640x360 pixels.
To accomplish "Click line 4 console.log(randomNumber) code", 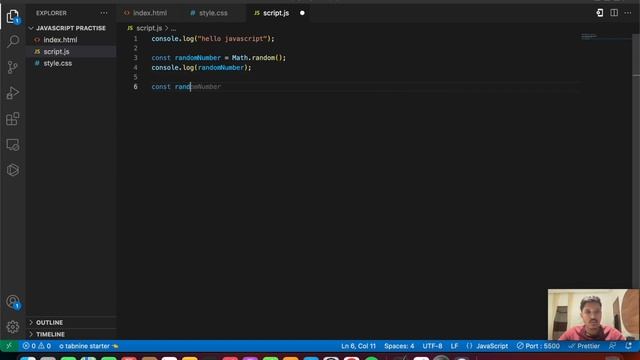I will [x=201, y=68].
